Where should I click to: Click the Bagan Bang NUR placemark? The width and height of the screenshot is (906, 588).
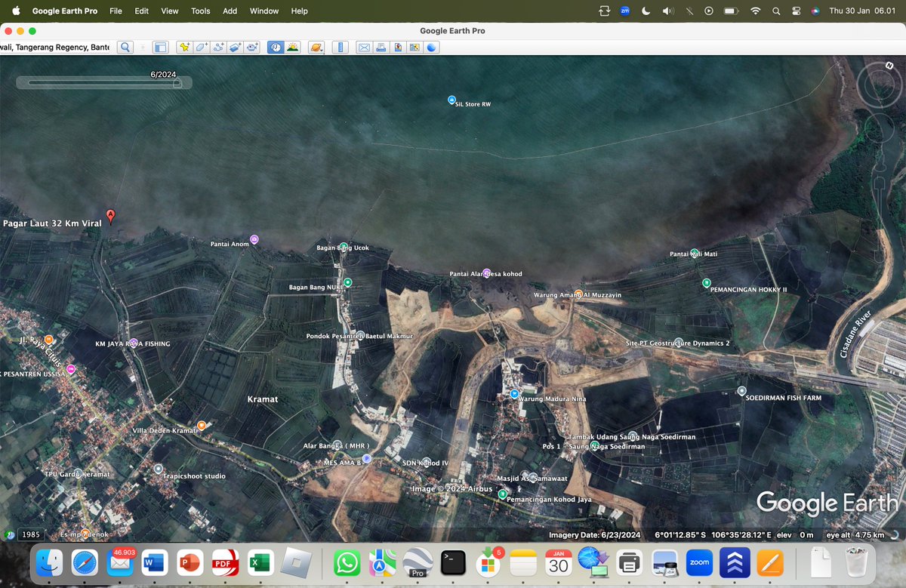[348, 282]
